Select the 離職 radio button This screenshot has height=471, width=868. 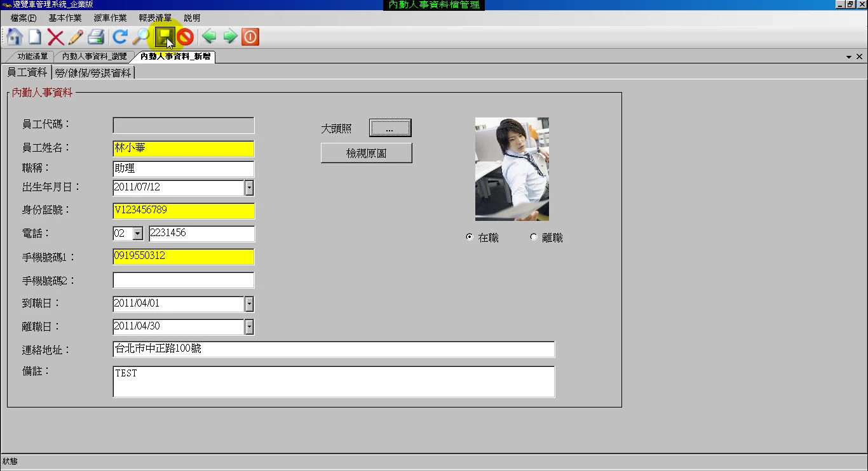coord(533,237)
